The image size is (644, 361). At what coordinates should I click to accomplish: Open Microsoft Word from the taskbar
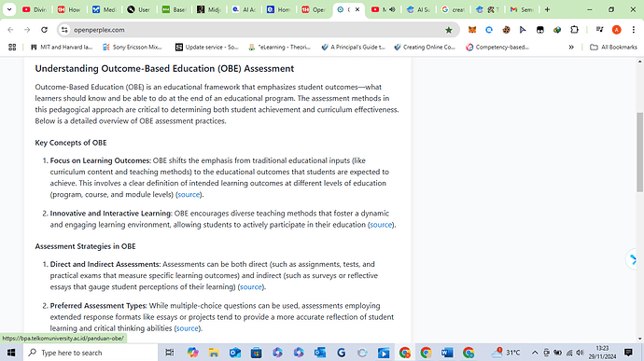tap(447, 353)
